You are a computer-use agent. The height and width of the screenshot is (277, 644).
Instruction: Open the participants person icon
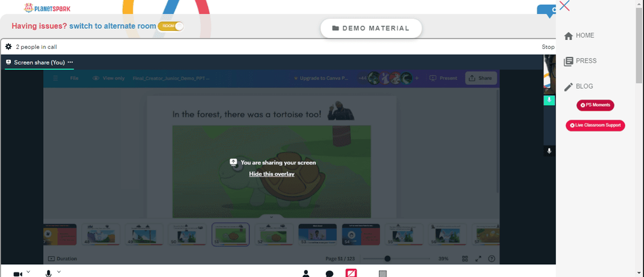point(305,273)
